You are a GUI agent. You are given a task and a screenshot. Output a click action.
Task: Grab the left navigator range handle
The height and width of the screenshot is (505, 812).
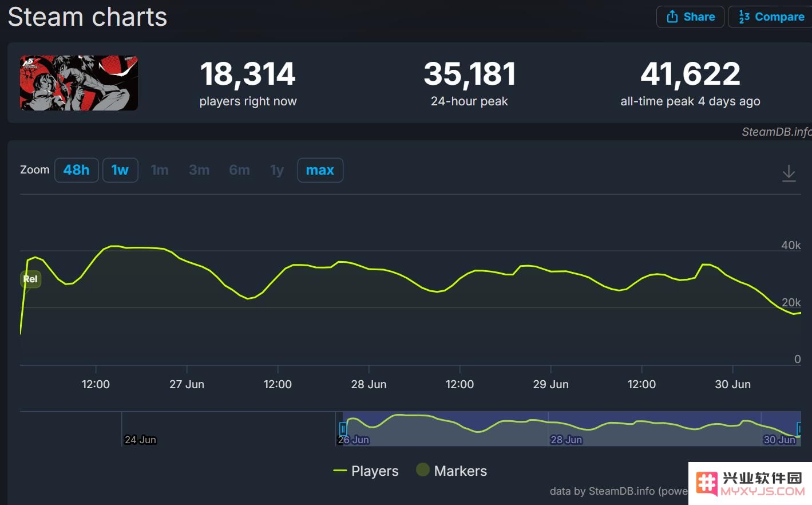tap(343, 428)
